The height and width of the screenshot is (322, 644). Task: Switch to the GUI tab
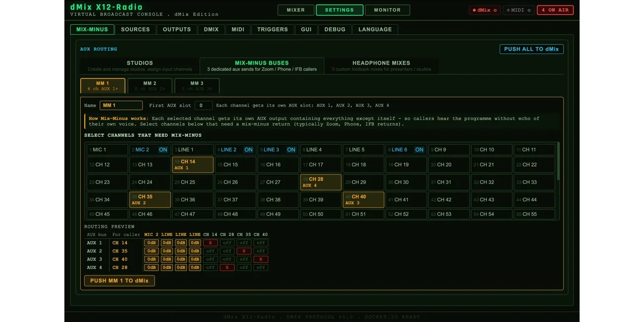click(x=306, y=29)
